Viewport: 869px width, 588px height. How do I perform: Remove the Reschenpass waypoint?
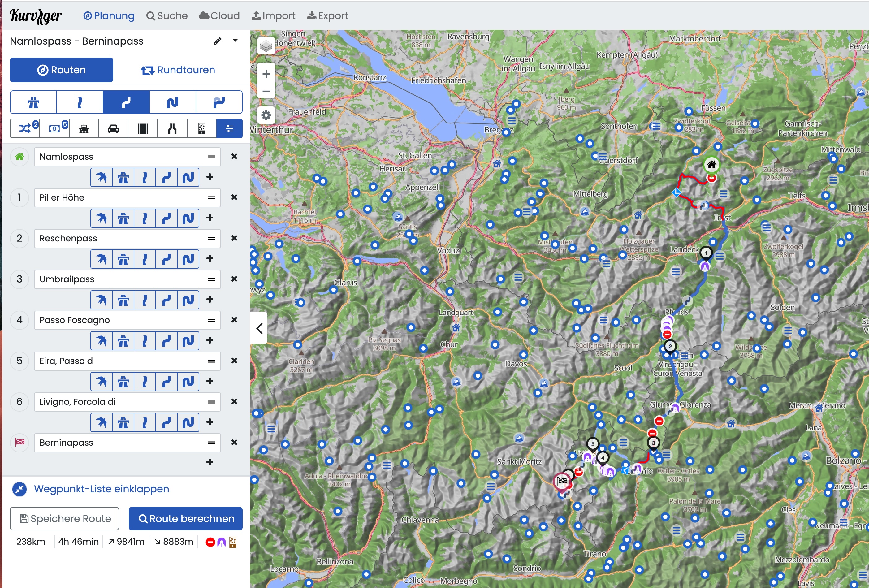tap(234, 238)
